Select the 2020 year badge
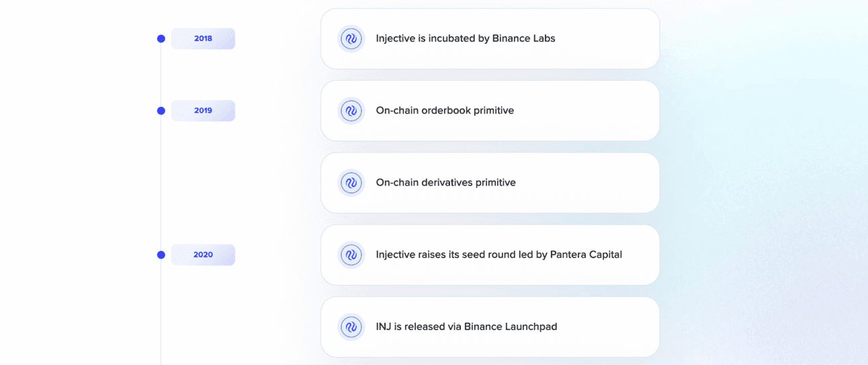 click(x=203, y=255)
